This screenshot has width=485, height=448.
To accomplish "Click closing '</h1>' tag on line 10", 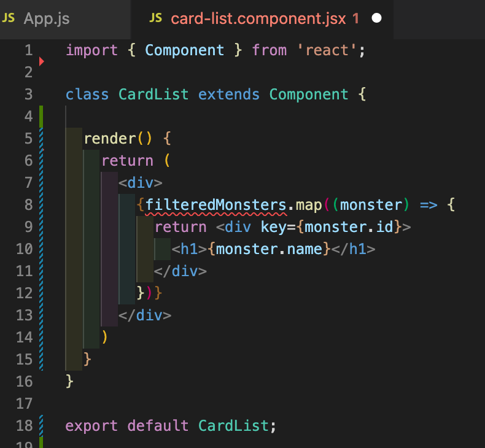I will [x=353, y=249].
